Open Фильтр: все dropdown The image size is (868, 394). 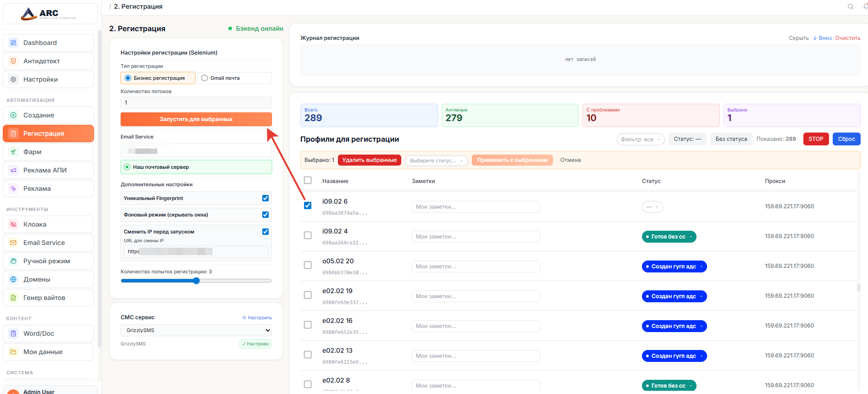pos(640,139)
